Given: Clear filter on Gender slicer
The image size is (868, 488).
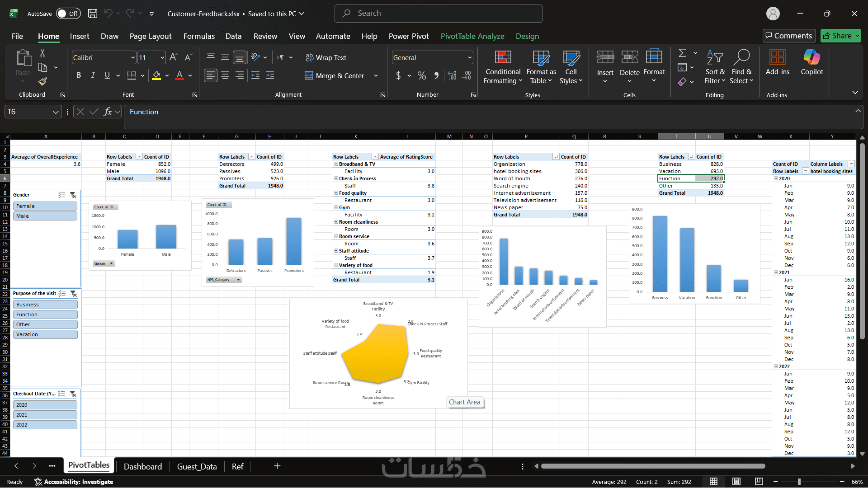Looking at the screenshot, I should click(73, 195).
